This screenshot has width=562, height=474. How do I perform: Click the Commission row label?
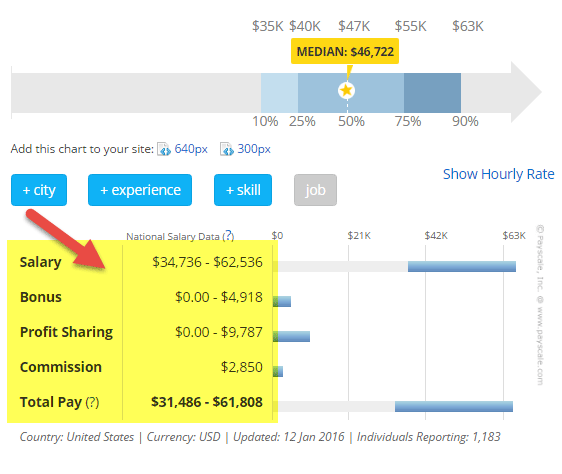tap(61, 367)
